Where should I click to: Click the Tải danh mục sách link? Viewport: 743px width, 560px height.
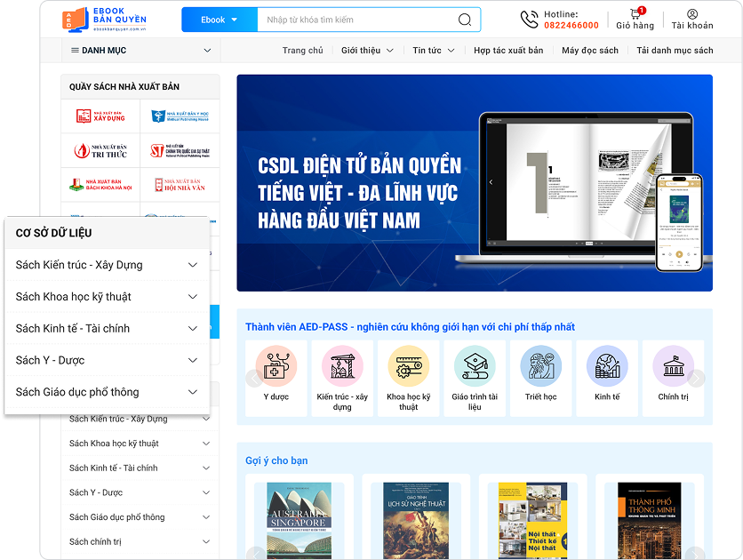pyautogui.click(x=675, y=51)
